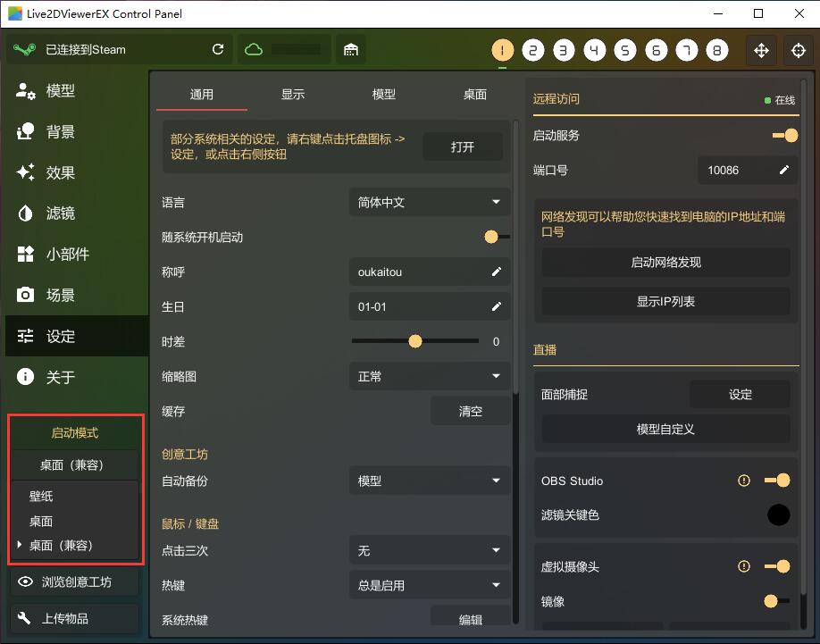The width and height of the screenshot is (820, 644).
Task: Select model slot 6
Action: (656, 50)
